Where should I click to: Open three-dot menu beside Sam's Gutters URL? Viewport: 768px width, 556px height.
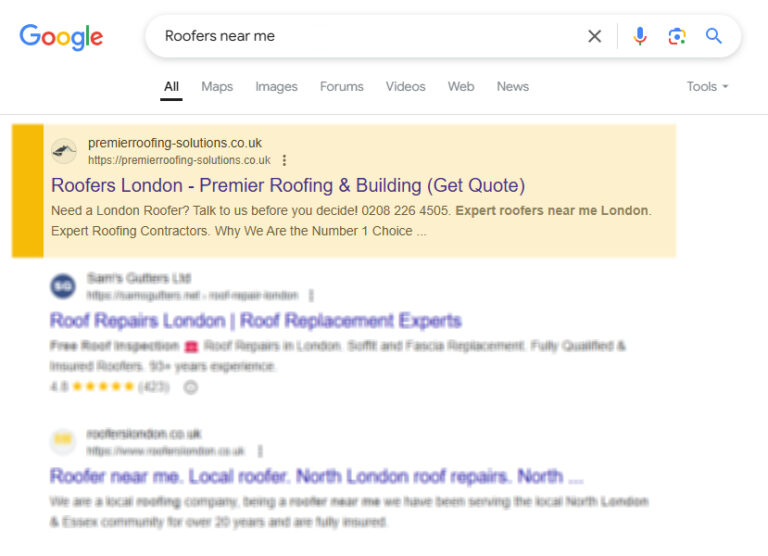tap(311, 295)
